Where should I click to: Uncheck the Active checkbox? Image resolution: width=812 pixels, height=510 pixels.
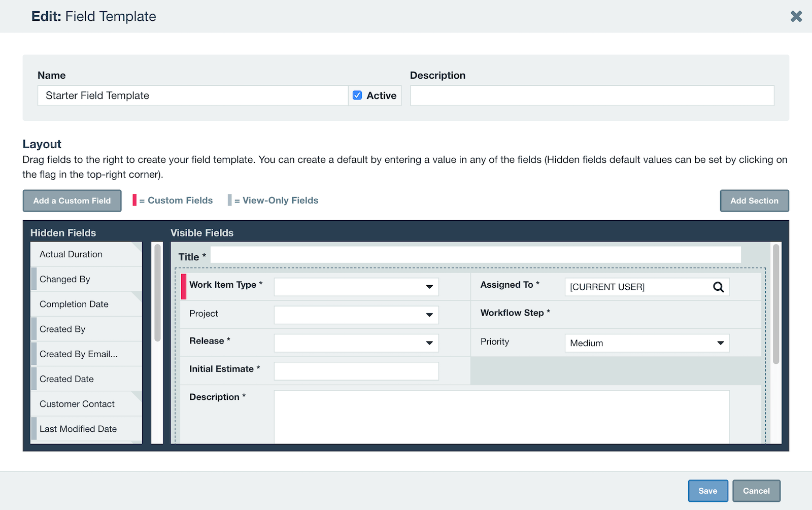358,95
